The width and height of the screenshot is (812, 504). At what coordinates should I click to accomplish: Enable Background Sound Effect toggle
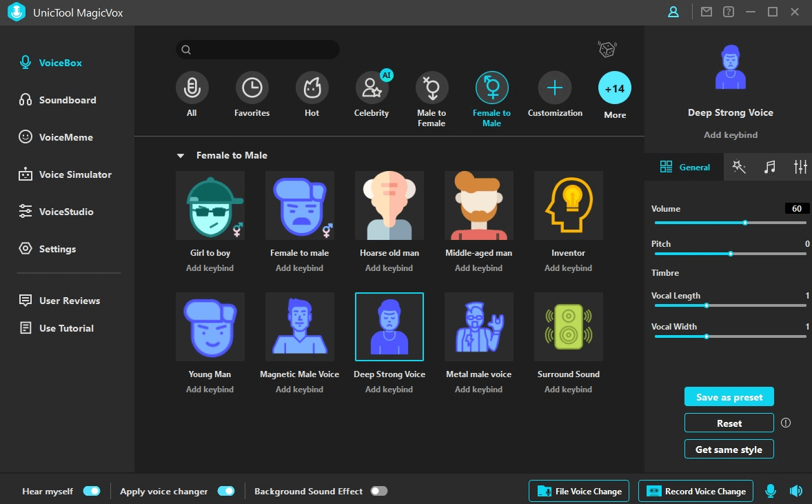(x=379, y=491)
